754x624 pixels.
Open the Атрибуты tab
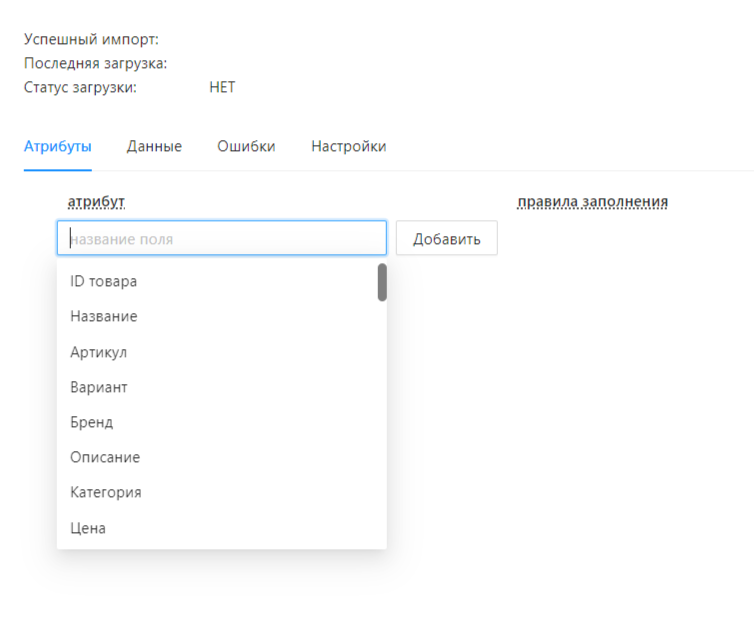[x=57, y=146]
